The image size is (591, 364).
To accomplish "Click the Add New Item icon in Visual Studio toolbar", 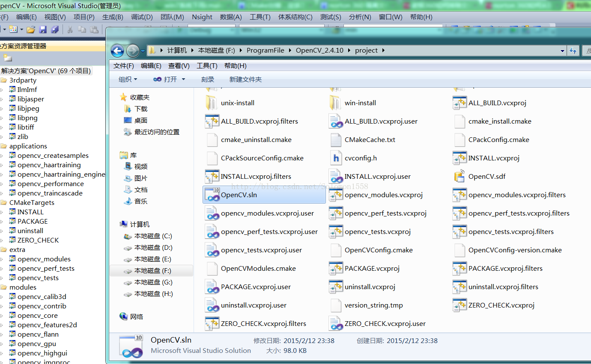I will [14, 30].
